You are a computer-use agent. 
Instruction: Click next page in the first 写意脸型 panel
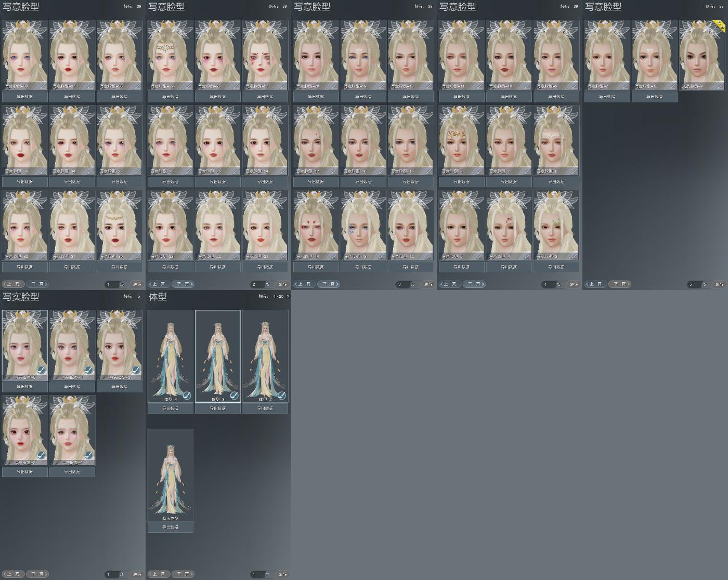click(37, 284)
